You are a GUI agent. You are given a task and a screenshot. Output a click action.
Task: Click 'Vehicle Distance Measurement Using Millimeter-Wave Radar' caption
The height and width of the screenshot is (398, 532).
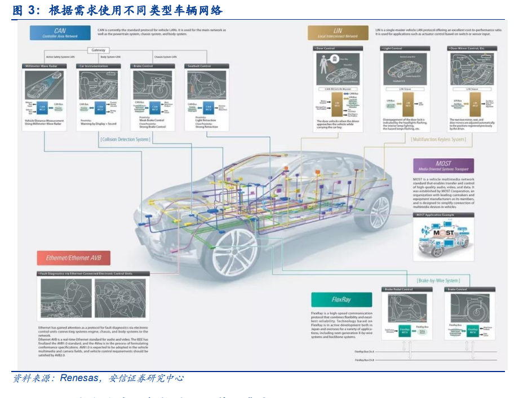click(44, 122)
